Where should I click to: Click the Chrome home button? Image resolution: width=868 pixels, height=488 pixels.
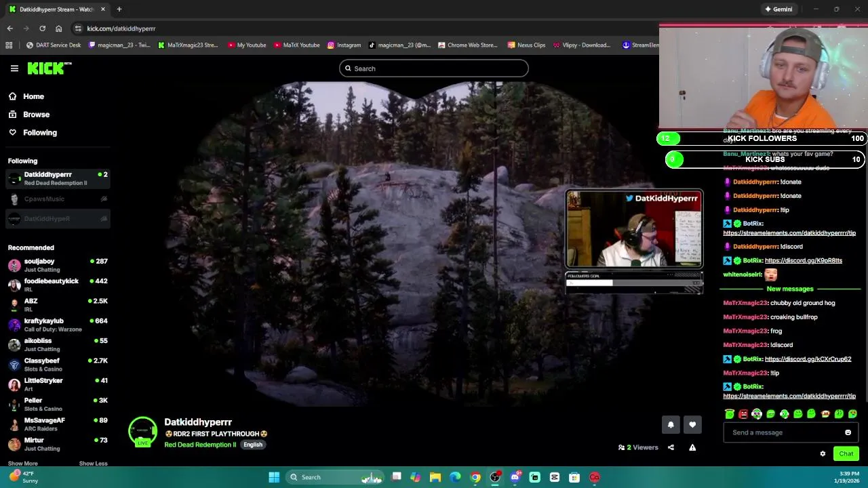click(x=58, y=28)
